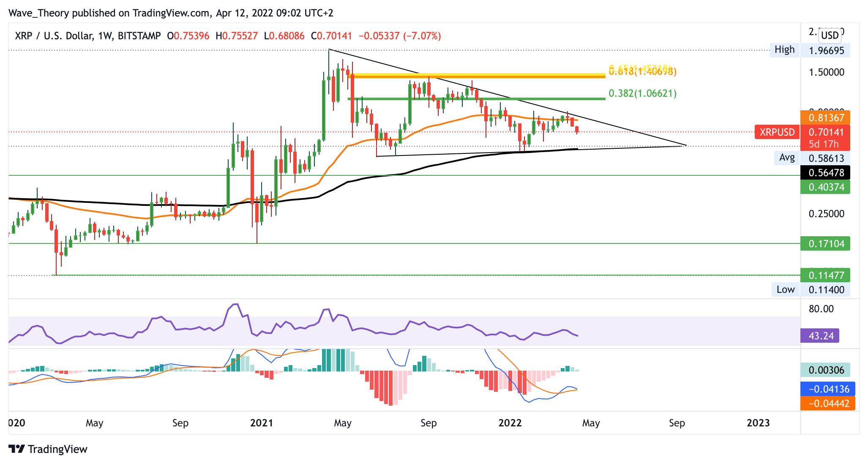
Task: Click the black 0.56478 price label
Action: 826,172
